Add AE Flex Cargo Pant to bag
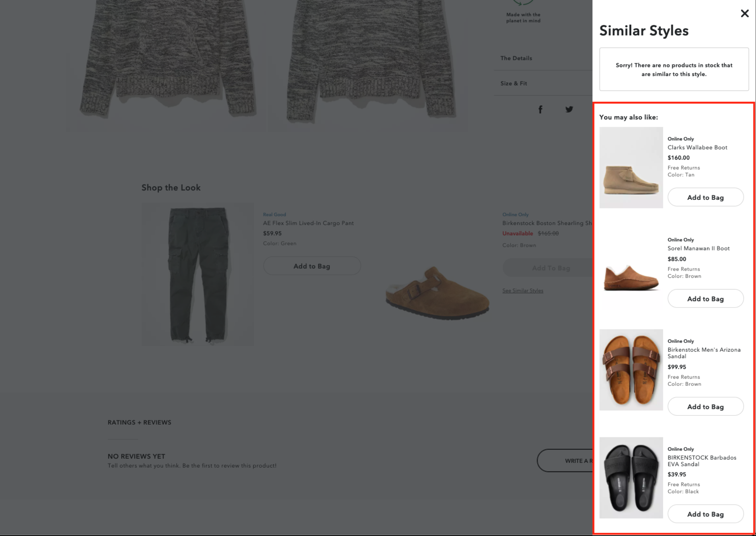Screen dimensions: 756x536 tap(312, 266)
